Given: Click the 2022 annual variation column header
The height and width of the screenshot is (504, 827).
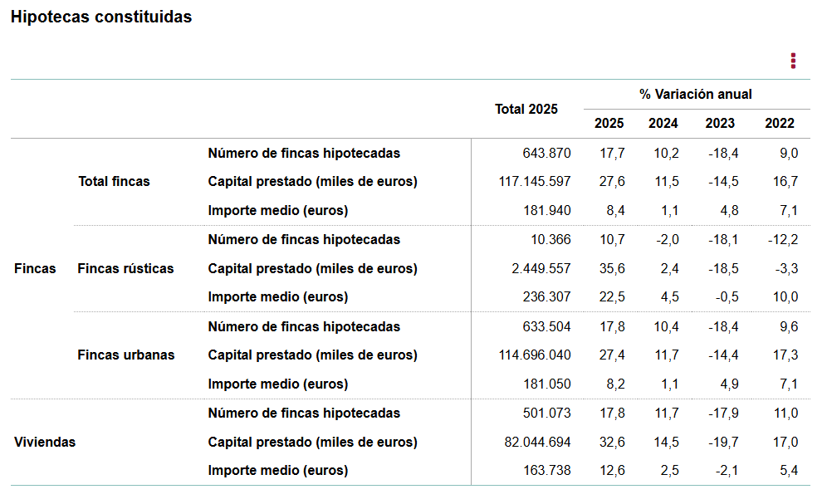Looking at the screenshot, I should 780,123.
